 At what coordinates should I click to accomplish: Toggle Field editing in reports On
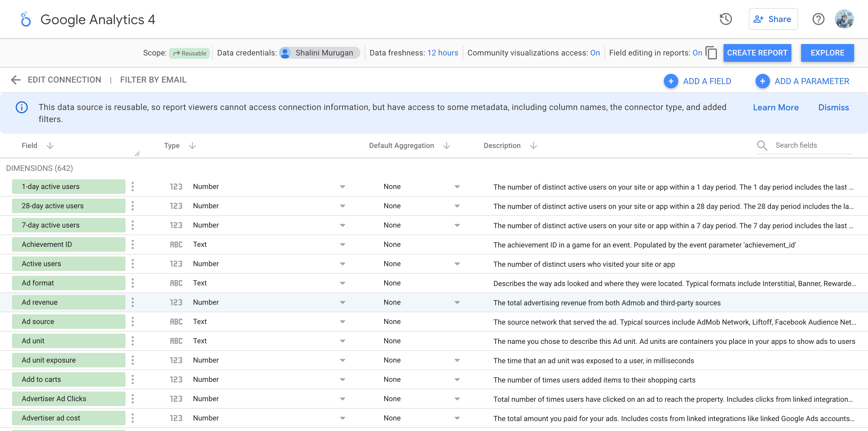pos(697,53)
